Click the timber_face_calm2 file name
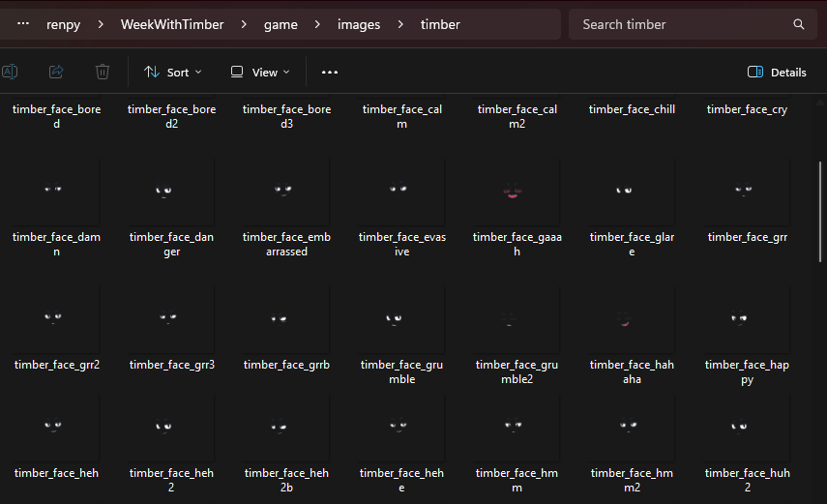Image resolution: width=827 pixels, height=504 pixels. coord(517,116)
